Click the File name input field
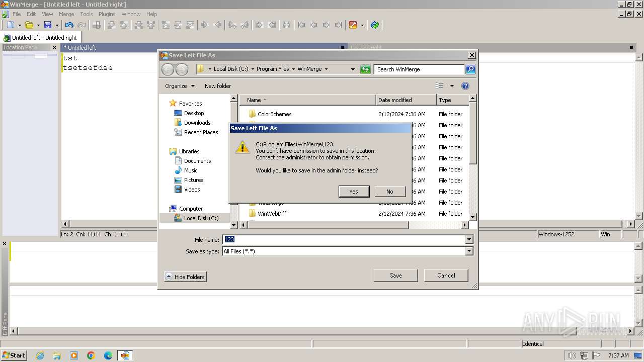Image resolution: width=644 pixels, height=362 pixels. tap(344, 240)
